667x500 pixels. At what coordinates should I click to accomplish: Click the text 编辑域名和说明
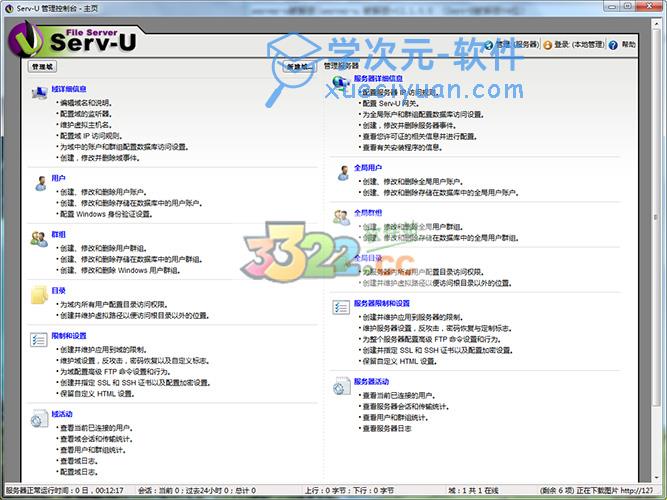pos(86,103)
